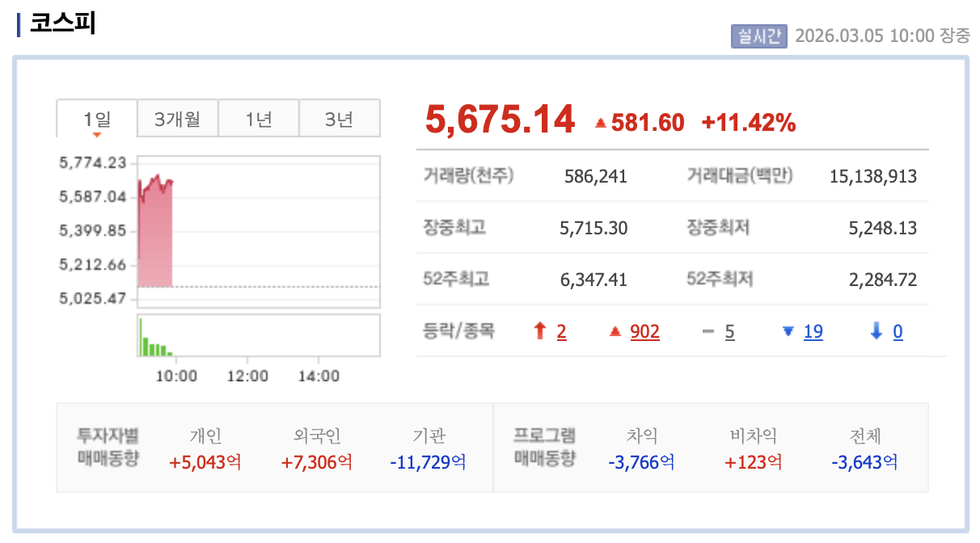The width and height of the screenshot is (980, 543).
Task: Click the 2 upper-limit stocks link
Action: tap(560, 331)
